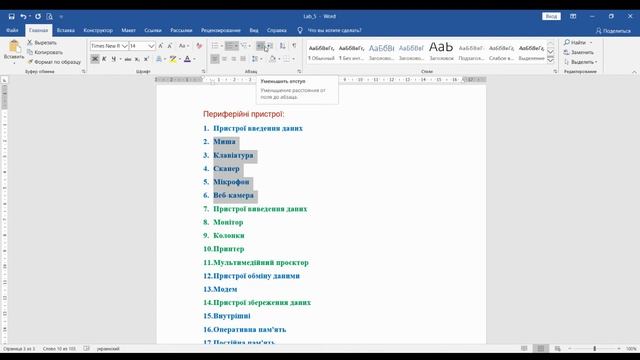Viewport: 640px width, 360px height.
Task: Click the multilevel list icon
Action: pos(244,46)
